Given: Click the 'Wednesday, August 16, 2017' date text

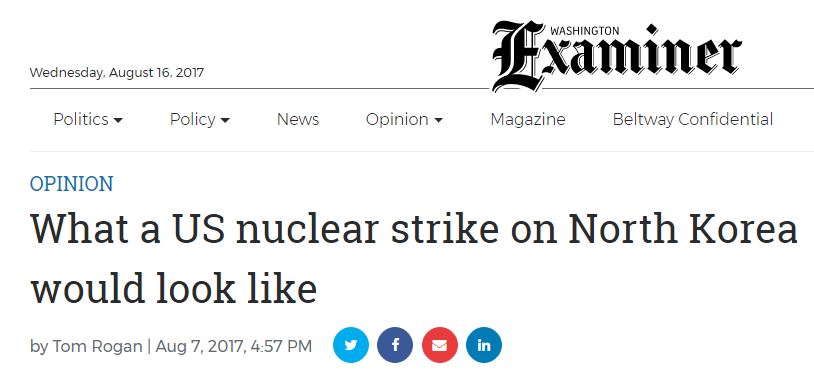Looking at the screenshot, I should point(117,72).
